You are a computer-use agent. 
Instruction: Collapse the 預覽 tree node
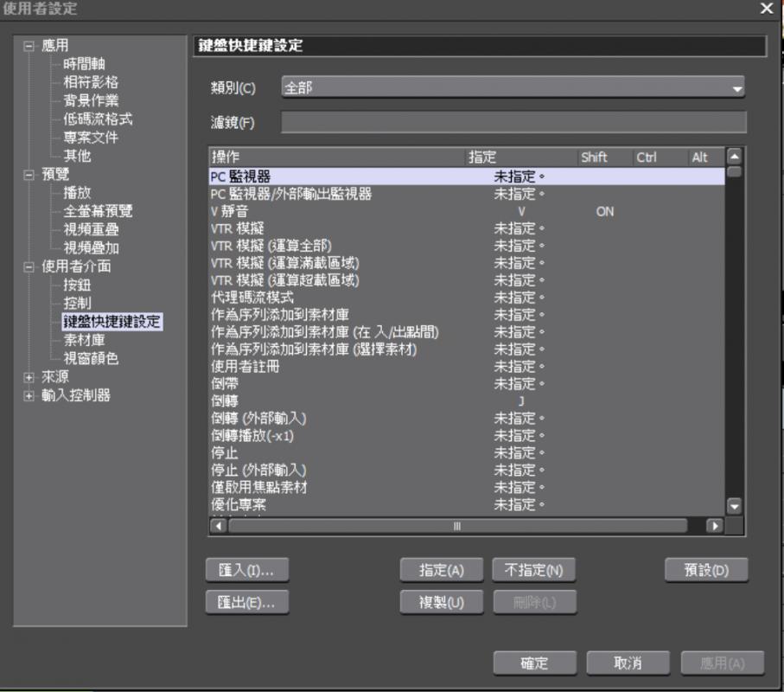(29, 175)
